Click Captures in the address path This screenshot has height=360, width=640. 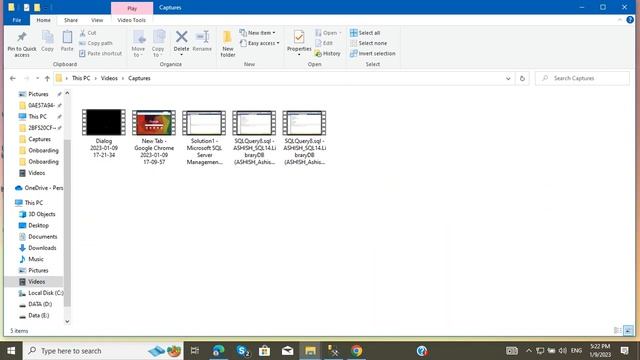(139, 78)
